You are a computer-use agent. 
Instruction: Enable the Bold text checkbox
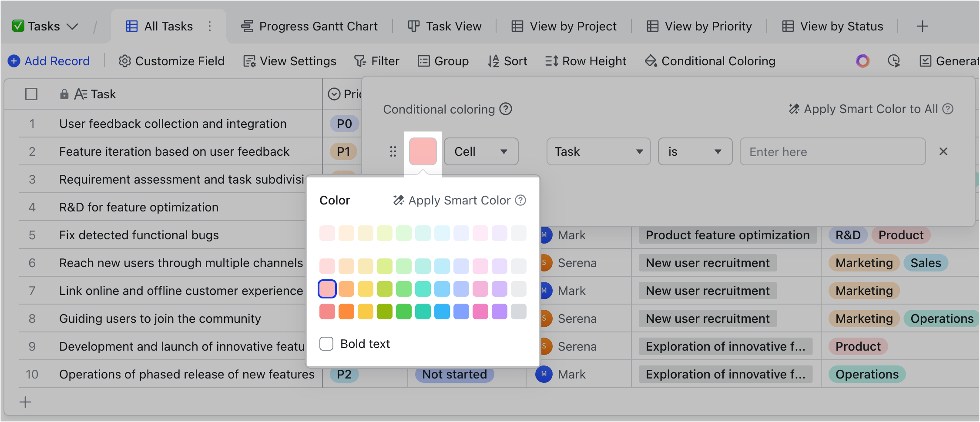click(x=326, y=344)
